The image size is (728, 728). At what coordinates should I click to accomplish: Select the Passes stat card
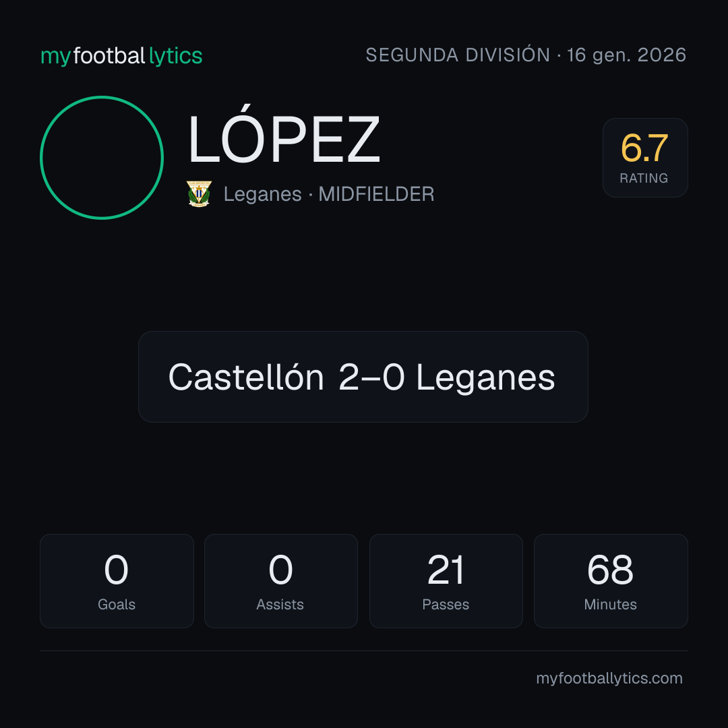click(x=446, y=581)
